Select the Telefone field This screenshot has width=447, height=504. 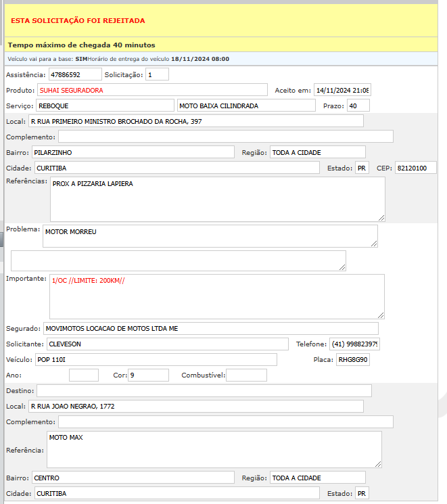(355, 344)
